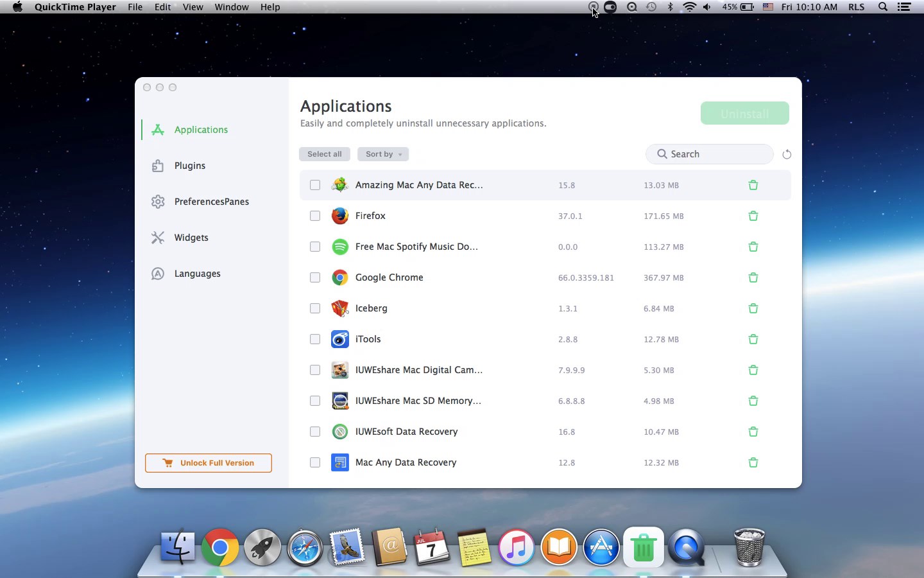Click the trash icon for Mac Any Data Recovery
Viewport: 924px width, 578px height.
753,462
